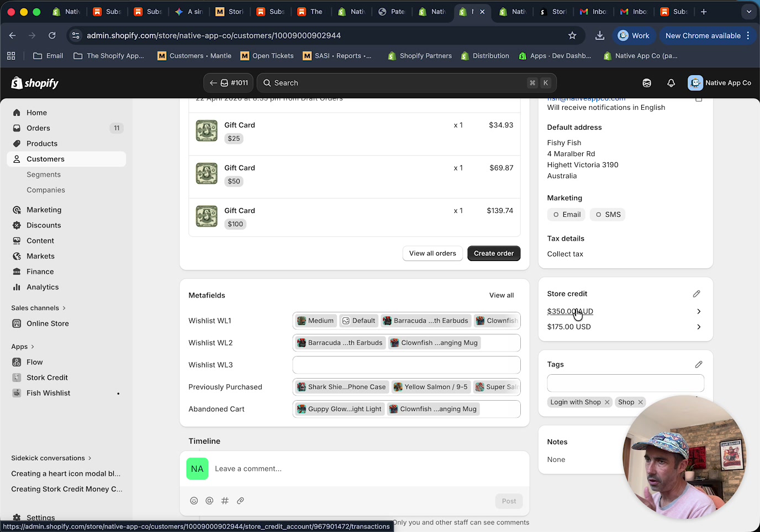Open the Segments page
The width and height of the screenshot is (760, 532).
[x=44, y=174]
